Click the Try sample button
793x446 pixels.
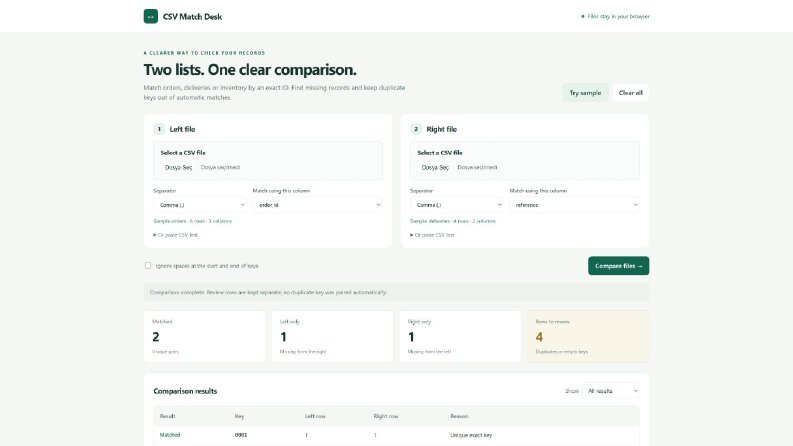[x=585, y=93]
